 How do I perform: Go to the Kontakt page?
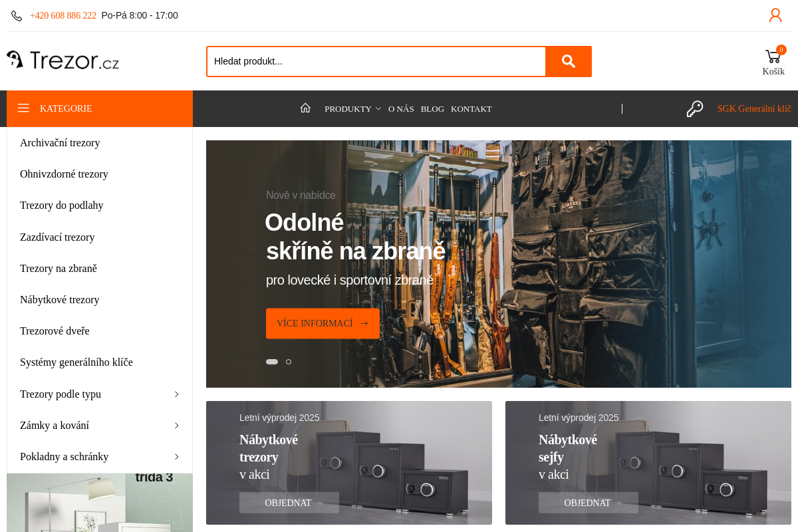(471, 108)
